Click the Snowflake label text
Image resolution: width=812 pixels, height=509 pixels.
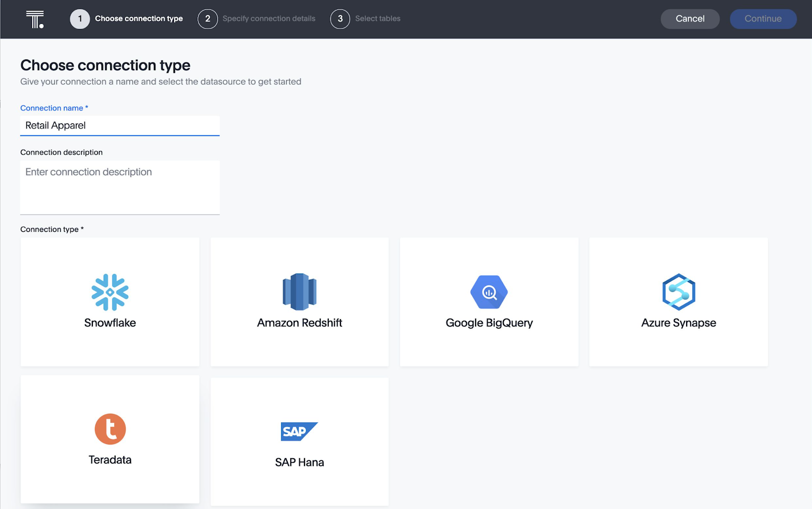point(110,323)
